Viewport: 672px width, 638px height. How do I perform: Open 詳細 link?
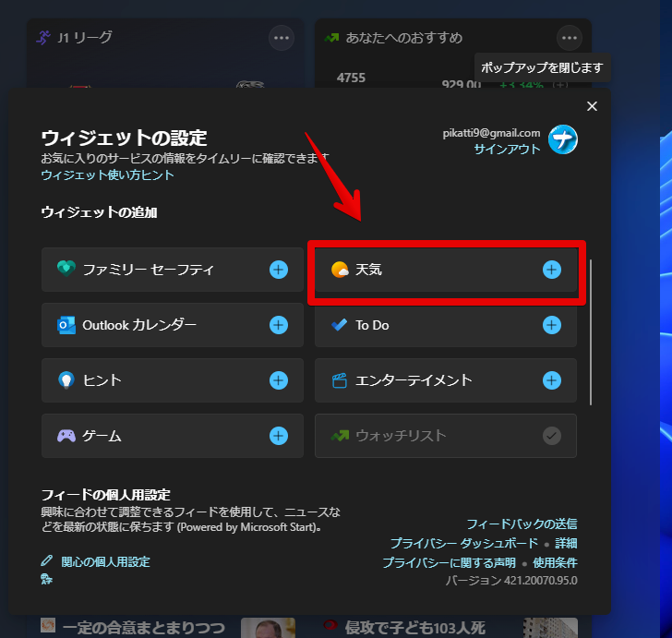[566, 543]
